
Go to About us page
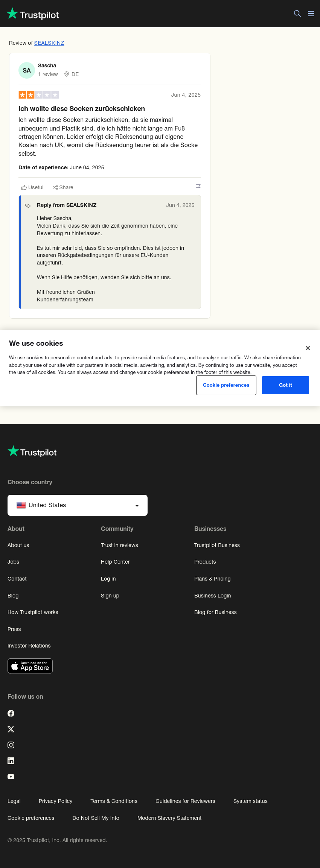pos(18,545)
